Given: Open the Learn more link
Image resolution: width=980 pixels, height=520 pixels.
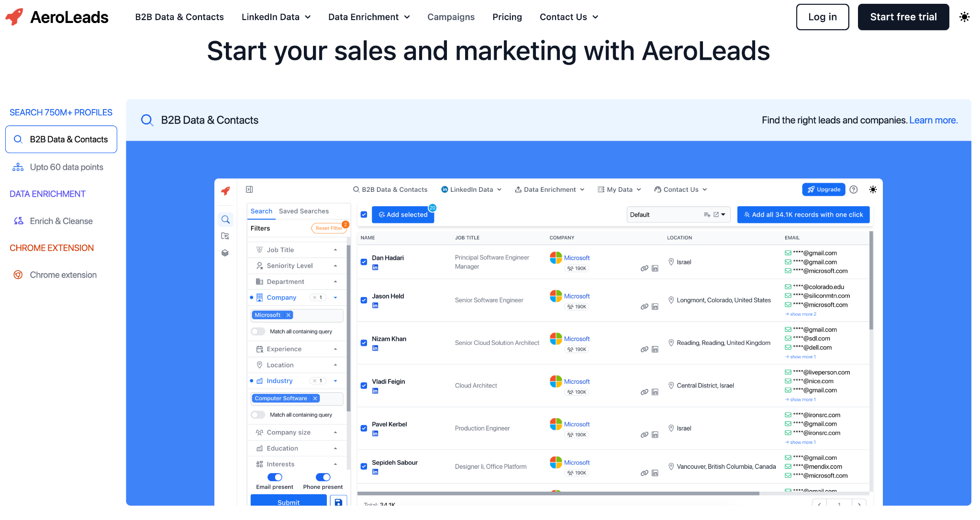Looking at the screenshot, I should click(x=933, y=120).
